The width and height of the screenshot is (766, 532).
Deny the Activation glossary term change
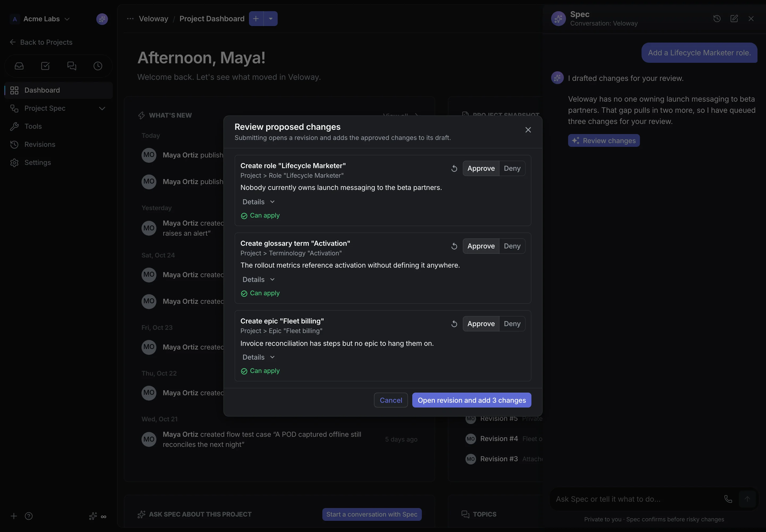(512, 246)
